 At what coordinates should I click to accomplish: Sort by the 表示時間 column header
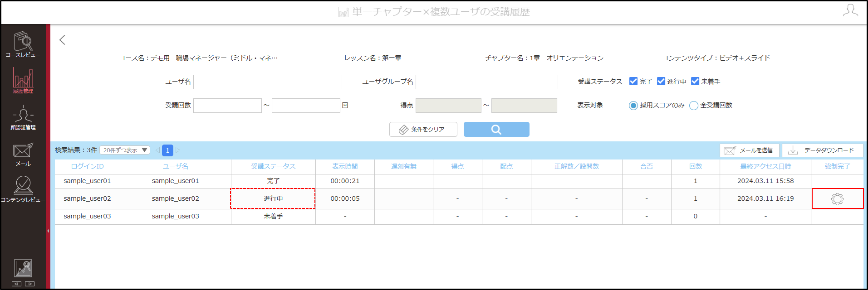coord(345,166)
